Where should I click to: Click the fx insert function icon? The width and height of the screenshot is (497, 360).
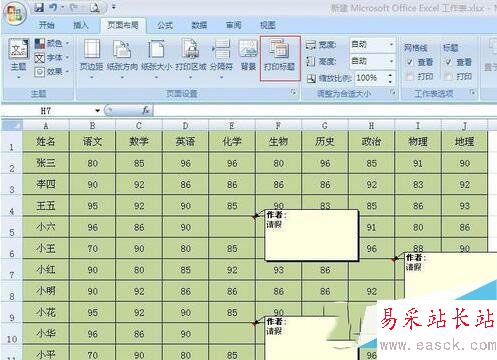pyautogui.click(x=146, y=110)
